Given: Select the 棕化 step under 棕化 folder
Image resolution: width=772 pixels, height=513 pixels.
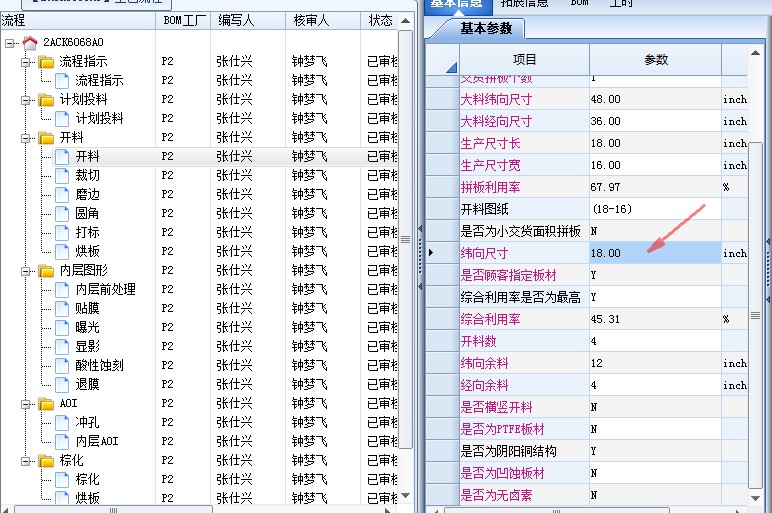Looking at the screenshot, I should tap(87, 480).
